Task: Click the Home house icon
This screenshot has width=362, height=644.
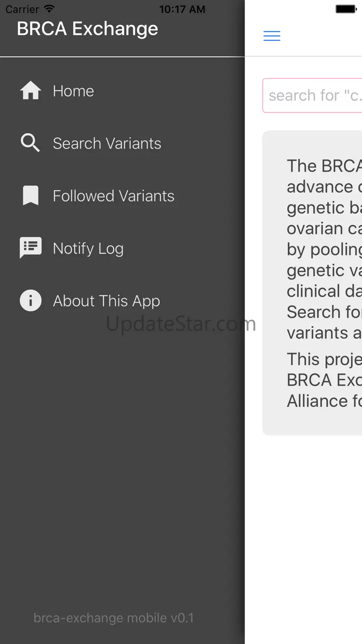Action: (x=31, y=91)
